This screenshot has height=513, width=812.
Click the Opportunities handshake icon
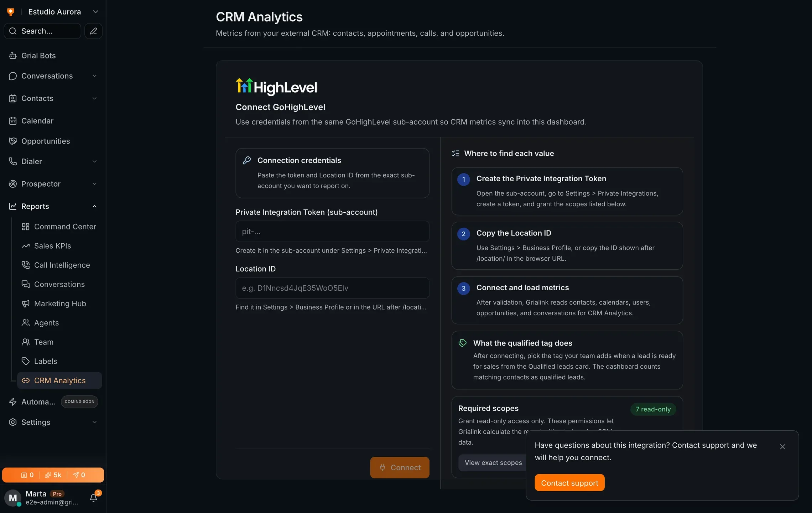13,141
